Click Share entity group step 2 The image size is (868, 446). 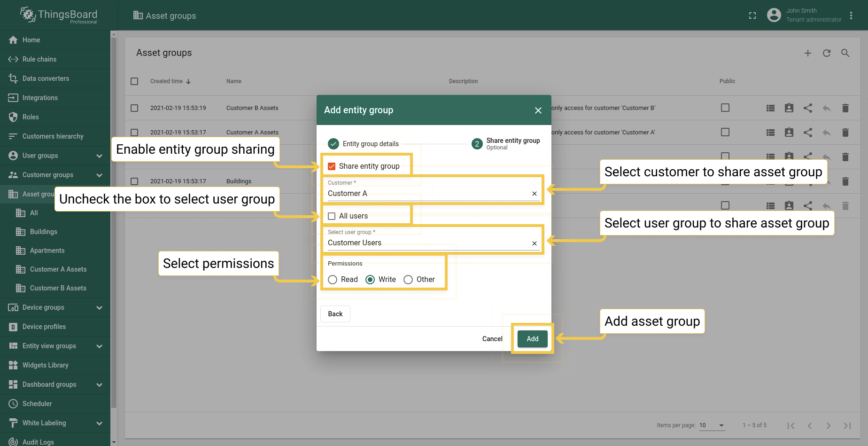click(506, 144)
